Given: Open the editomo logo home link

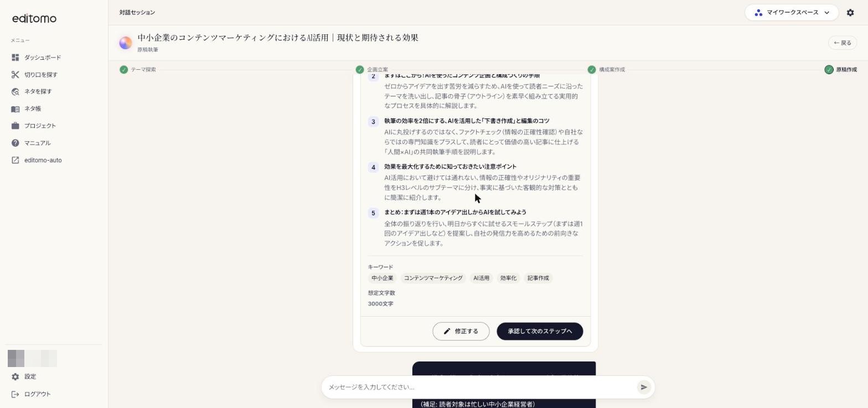Looking at the screenshot, I should point(34,18).
